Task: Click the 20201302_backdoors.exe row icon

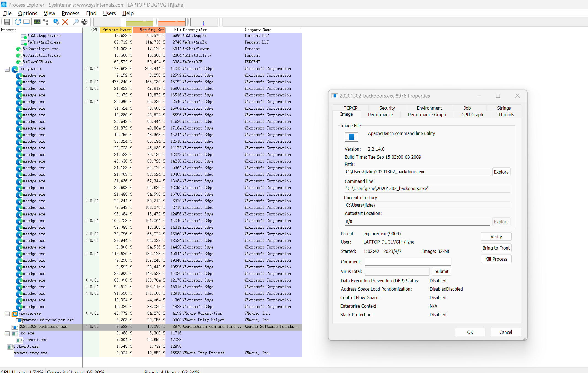Action: point(15,327)
